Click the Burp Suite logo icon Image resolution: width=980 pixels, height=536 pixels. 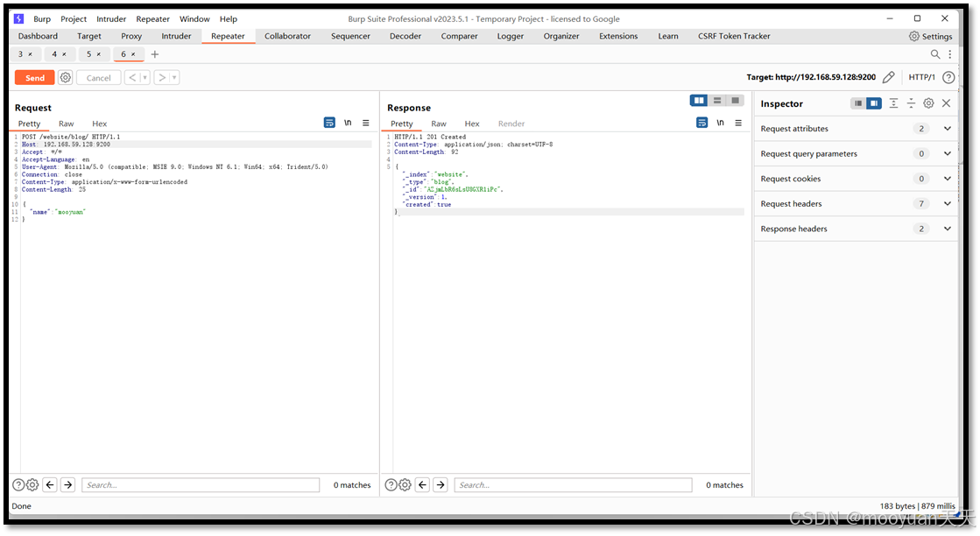pos(18,18)
